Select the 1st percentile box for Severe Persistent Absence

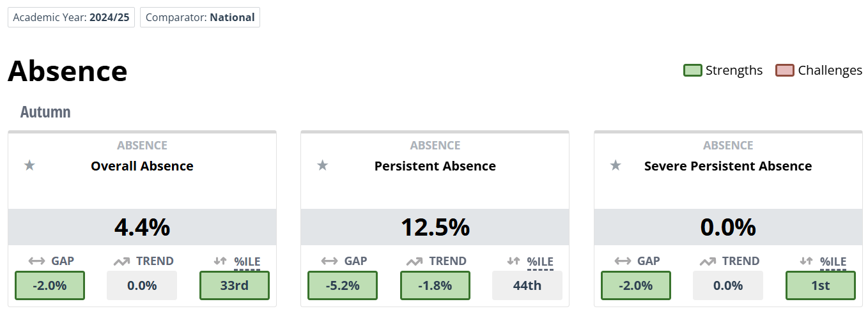[821, 285]
